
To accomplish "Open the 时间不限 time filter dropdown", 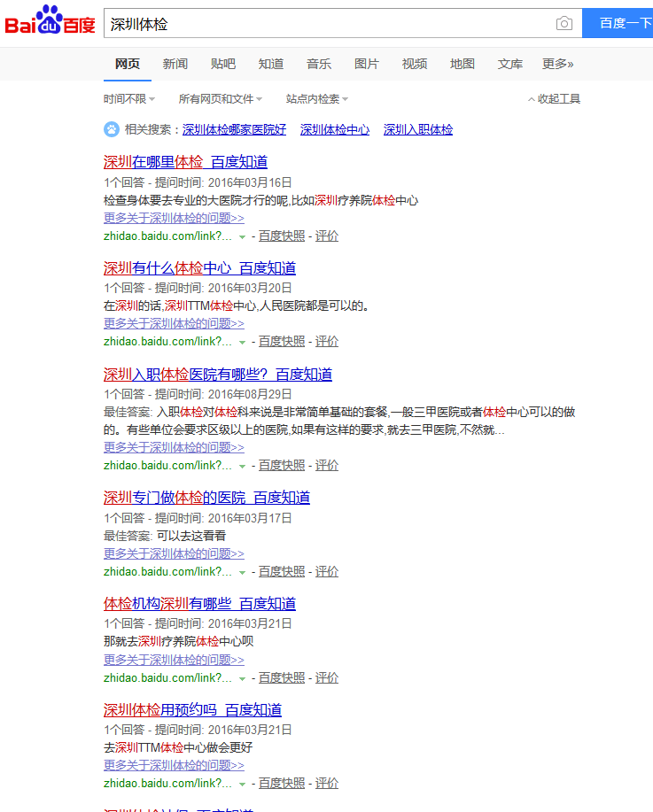I will tap(128, 99).
